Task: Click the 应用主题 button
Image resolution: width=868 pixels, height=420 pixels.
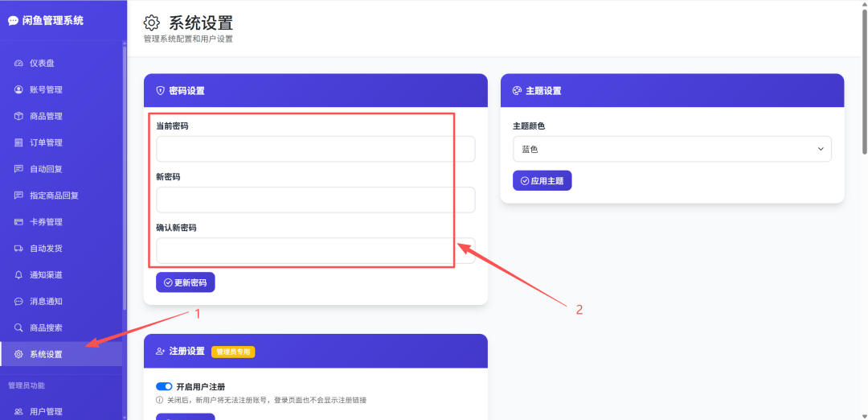Action: coord(542,181)
